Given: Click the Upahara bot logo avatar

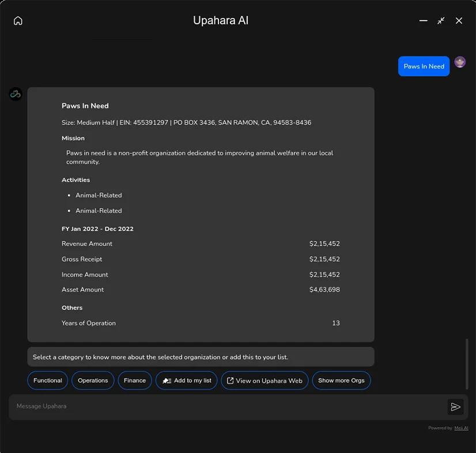Looking at the screenshot, I should point(16,94).
